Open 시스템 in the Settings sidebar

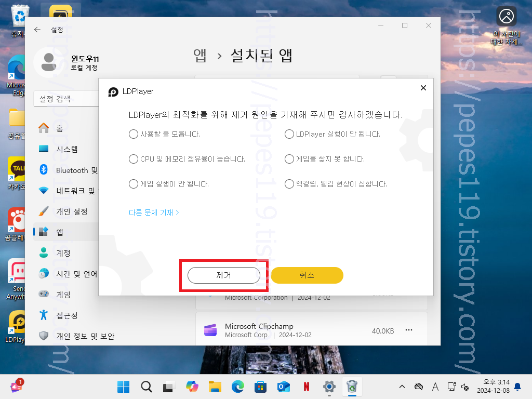pos(66,149)
